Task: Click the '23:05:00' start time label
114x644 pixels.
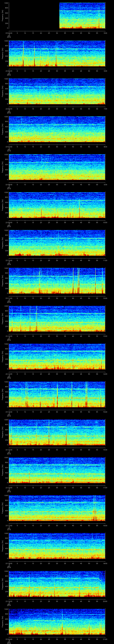Action: click(x=9, y=71)
